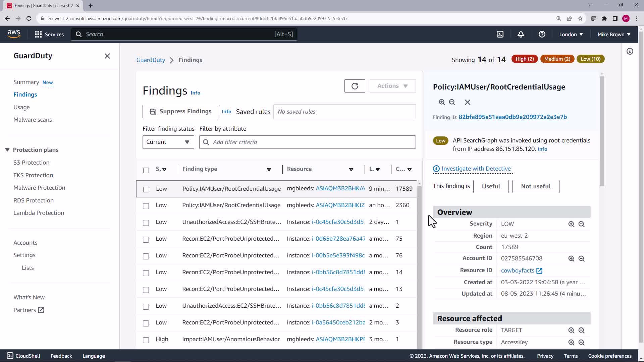
Task: Go to S3 Protection page
Action: point(31,163)
